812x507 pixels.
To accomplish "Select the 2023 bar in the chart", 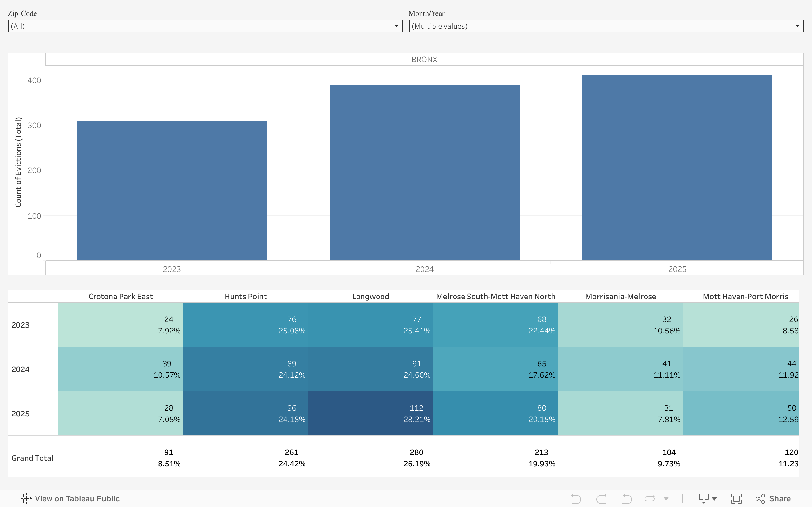I will tap(172, 190).
